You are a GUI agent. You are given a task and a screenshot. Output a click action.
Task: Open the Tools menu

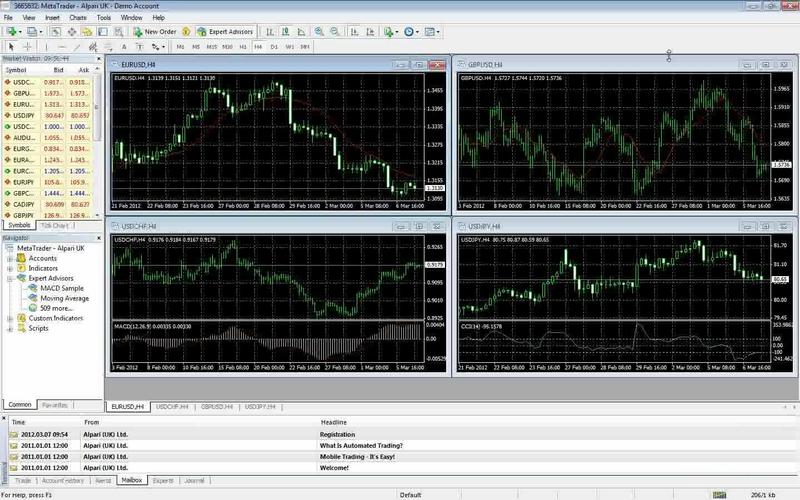pos(104,17)
